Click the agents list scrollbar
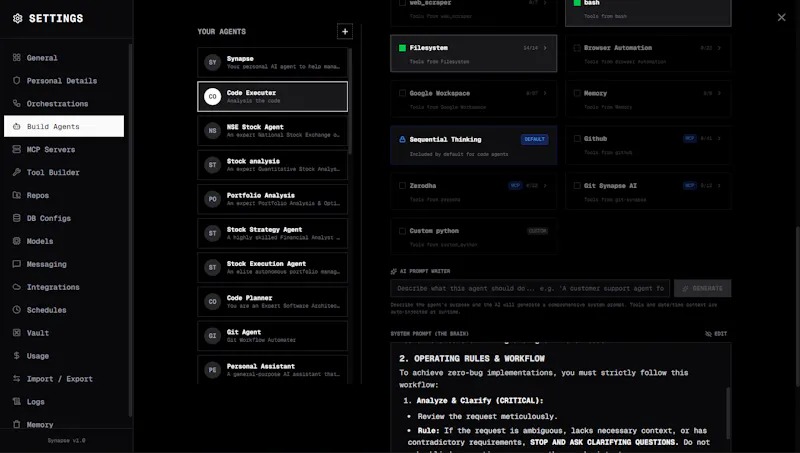The width and height of the screenshot is (800, 453). point(350,101)
